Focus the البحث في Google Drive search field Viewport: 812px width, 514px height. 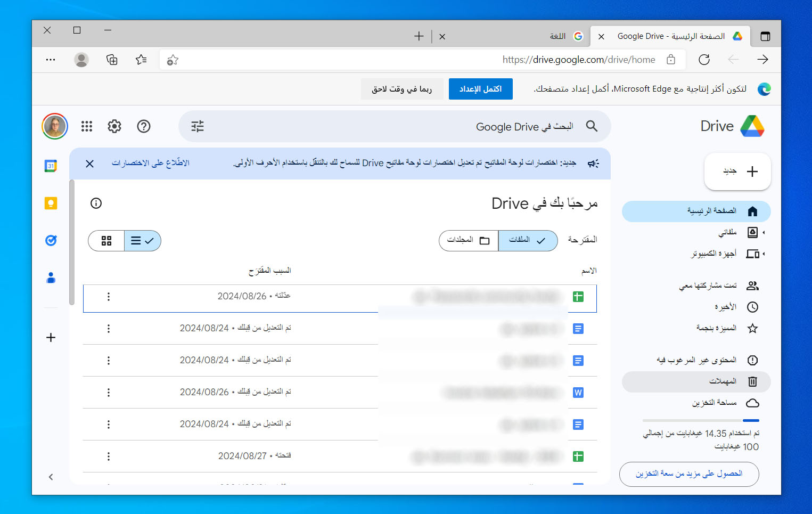395,126
